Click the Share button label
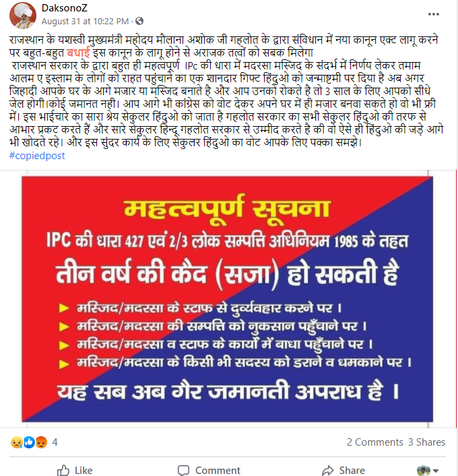 [352, 470]
